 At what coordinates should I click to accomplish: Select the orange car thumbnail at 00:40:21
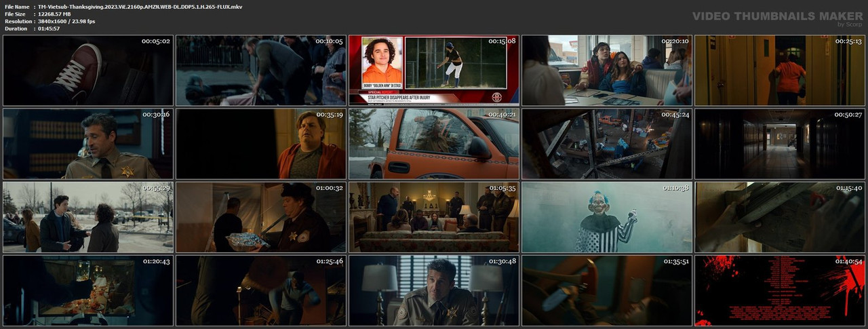click(x=434, y=143)
